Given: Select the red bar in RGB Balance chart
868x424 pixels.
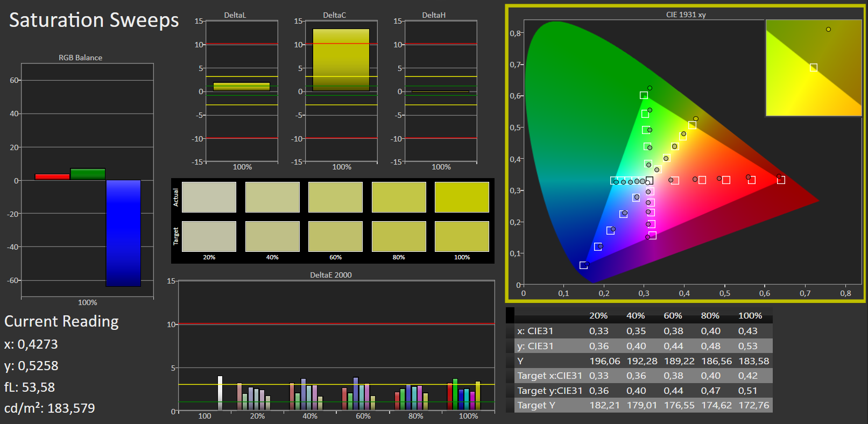Looking at the screenshot, I should pos(52,177).
